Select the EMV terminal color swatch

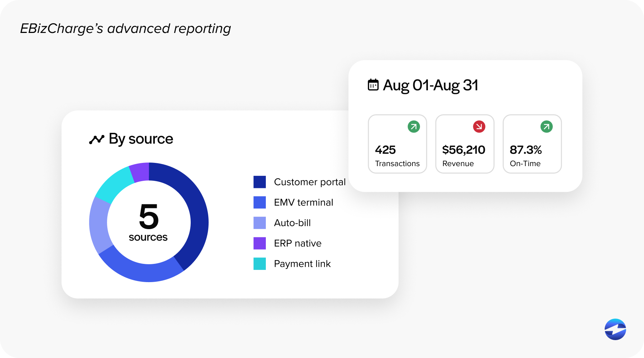[x=260, y=202]
